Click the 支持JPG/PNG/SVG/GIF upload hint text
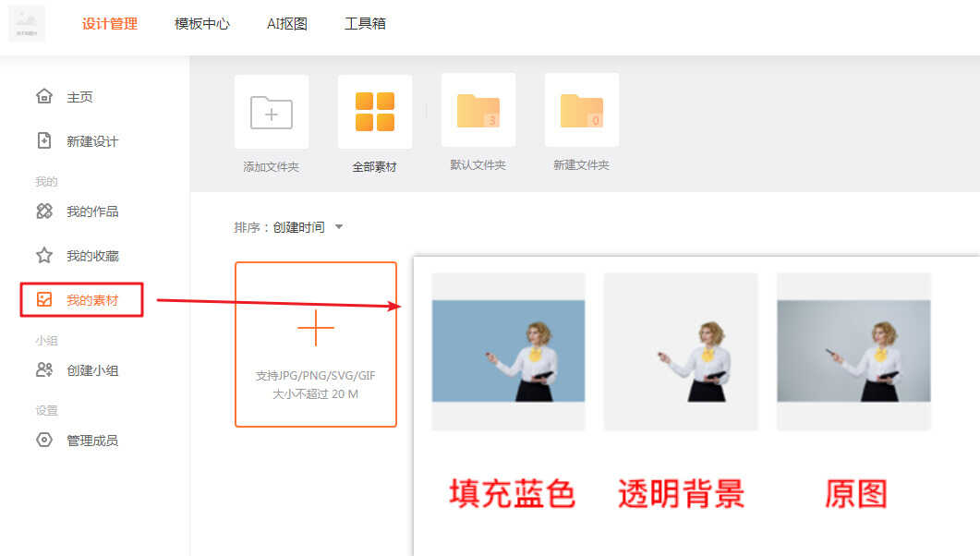Screen dimensions: 980x556 [x=316, y=376]
